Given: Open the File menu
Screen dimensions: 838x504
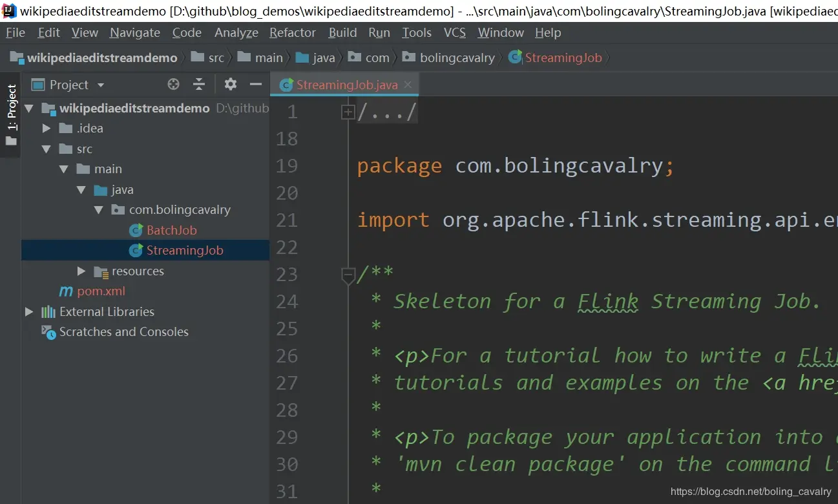Looking at the screenshot, I should pyautogui.click(x=15, y=33).
